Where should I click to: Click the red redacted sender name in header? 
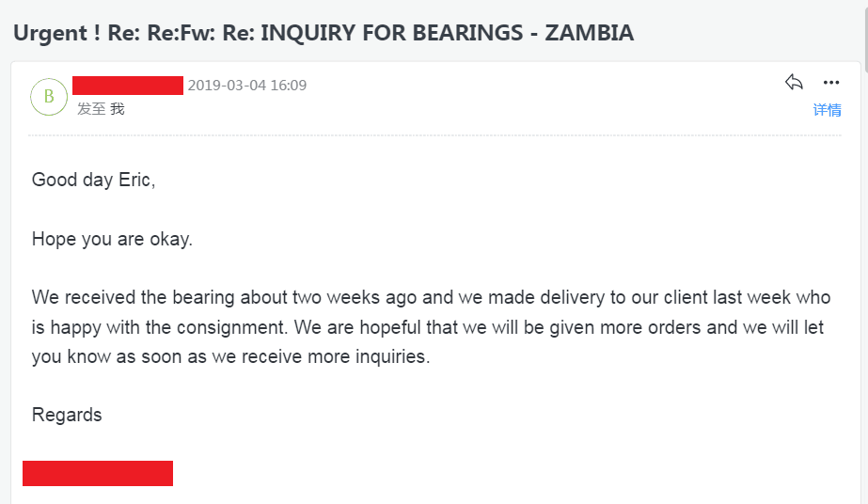(128, 86)
